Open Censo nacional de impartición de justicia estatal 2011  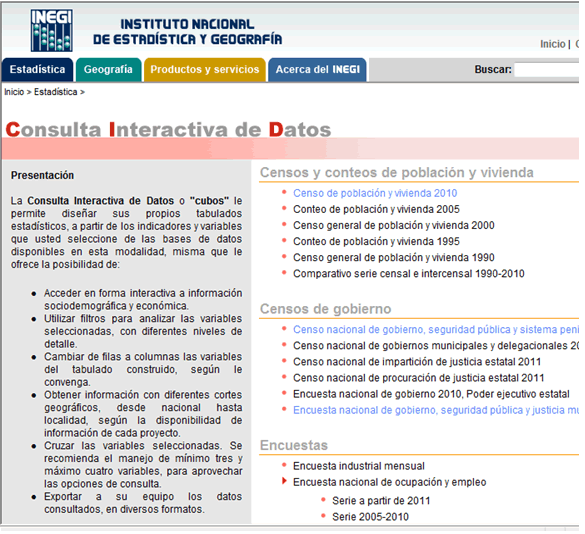click(x=417, y=362)
